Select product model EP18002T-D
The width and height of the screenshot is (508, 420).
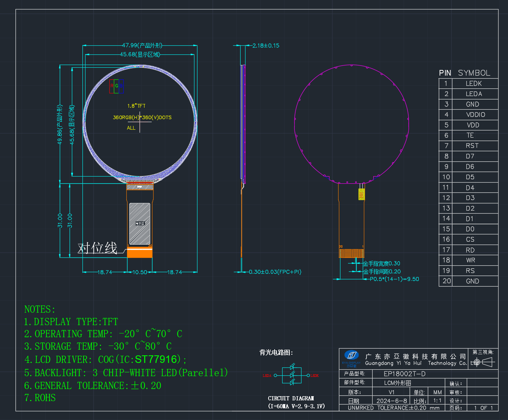405,374
